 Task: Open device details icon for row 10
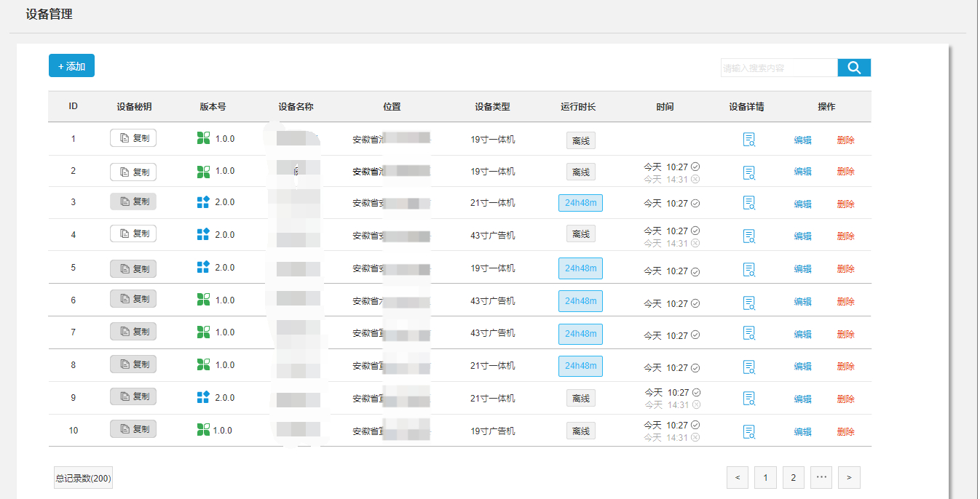[748, 431]
